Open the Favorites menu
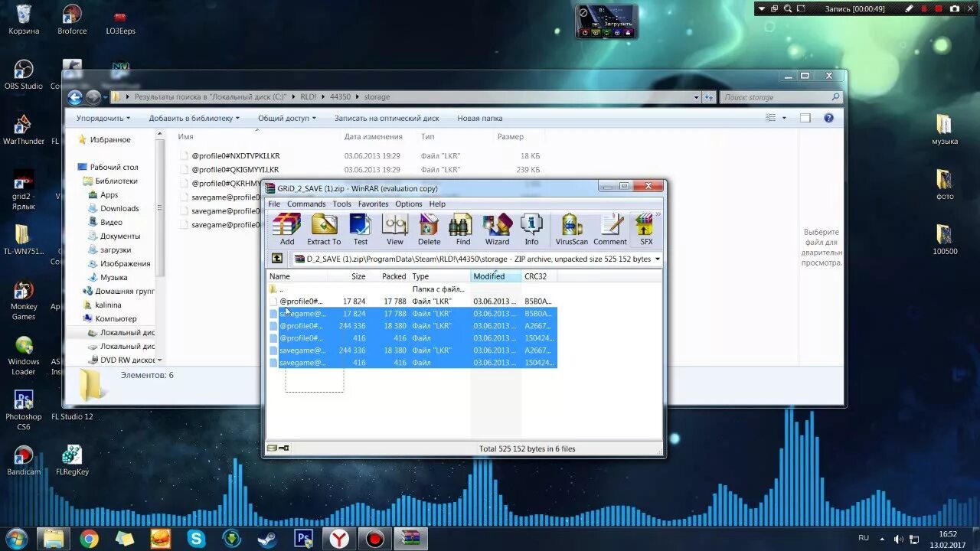Viewport: 980px width, 551px height. [374, 204]
